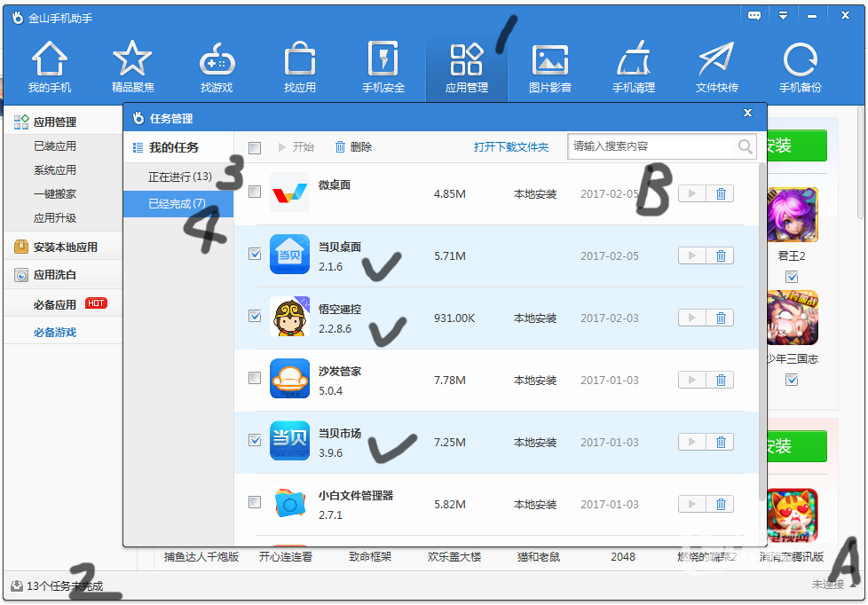Open 安装本地应用 in the sidebar
Viewport: 868px width, 605px height.
coord(63,247)
